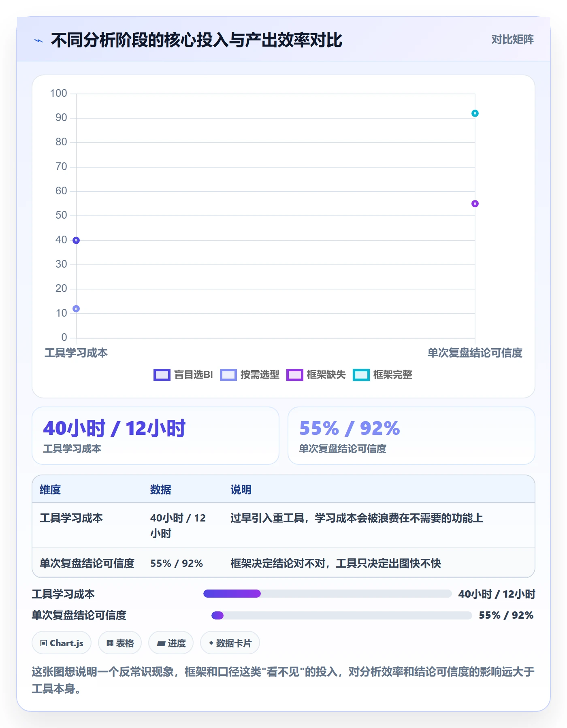Image resolution: width=567 pixels, height=728 pixels.
Task: Toggle the 框架完整 legend item
Action: 382,375
